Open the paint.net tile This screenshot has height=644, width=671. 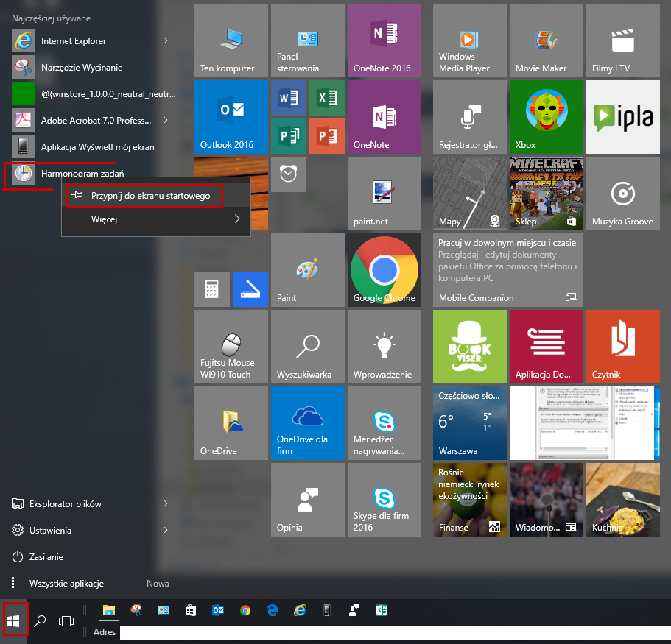point(384,194)
